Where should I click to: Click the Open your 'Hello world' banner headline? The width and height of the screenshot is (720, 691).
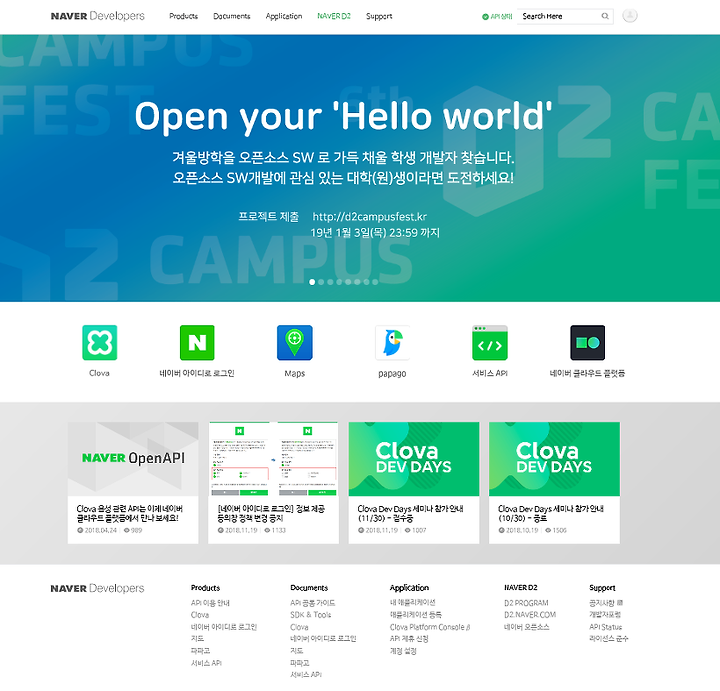point(343,117)
